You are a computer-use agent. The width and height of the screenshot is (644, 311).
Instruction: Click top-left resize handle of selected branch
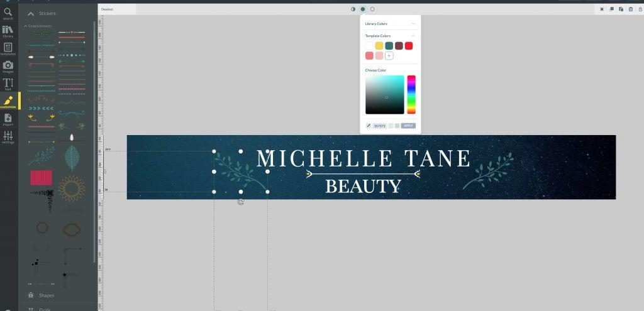tap(214, 151)
